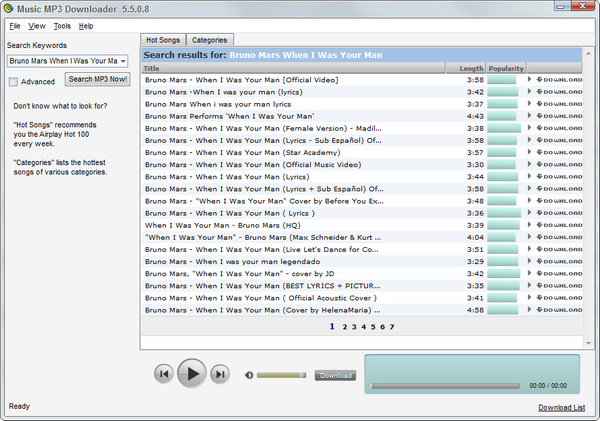Open the Help menu
The image size is (600, 421).
pos(86,26)
